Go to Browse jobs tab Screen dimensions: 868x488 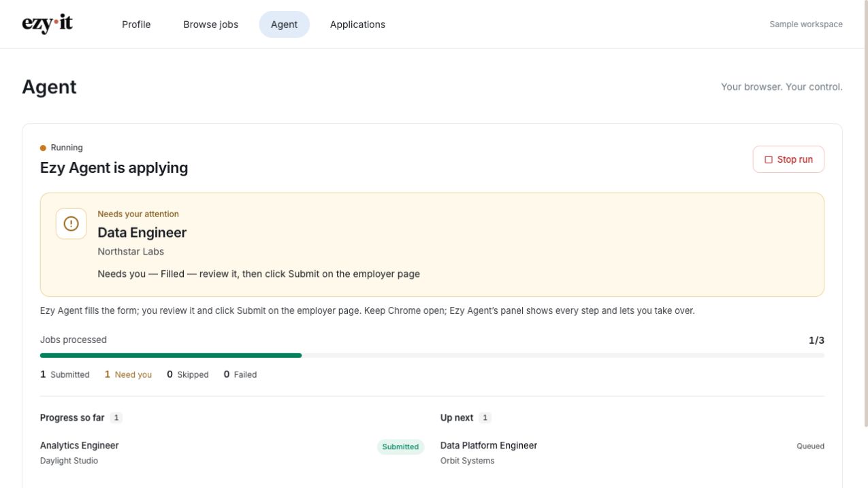[x=210, y=25]
